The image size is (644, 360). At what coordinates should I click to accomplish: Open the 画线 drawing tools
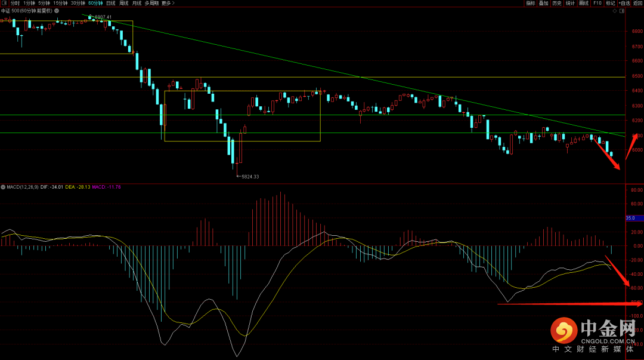click(x=584, y=3)
